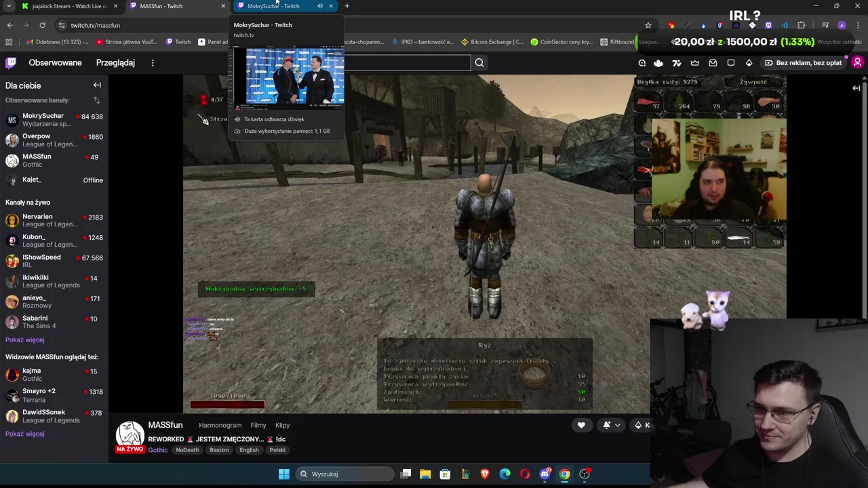Switch to MASSfun - Twitch tab
The width and height of the screenshot is (868, 488).
coord(176,6)
